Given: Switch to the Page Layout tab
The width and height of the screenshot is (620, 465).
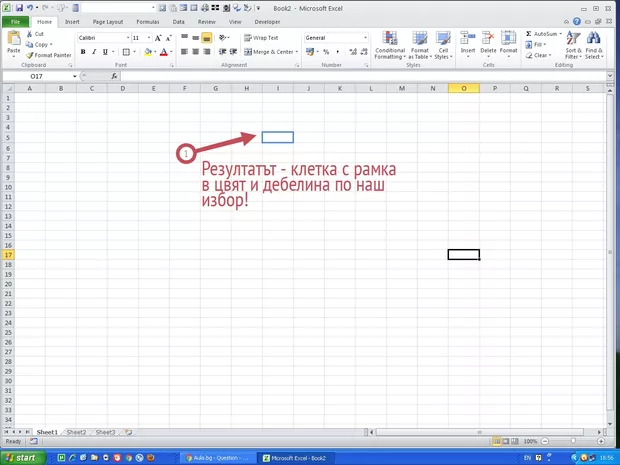Looking at the screenshot, I should (107, 21).
